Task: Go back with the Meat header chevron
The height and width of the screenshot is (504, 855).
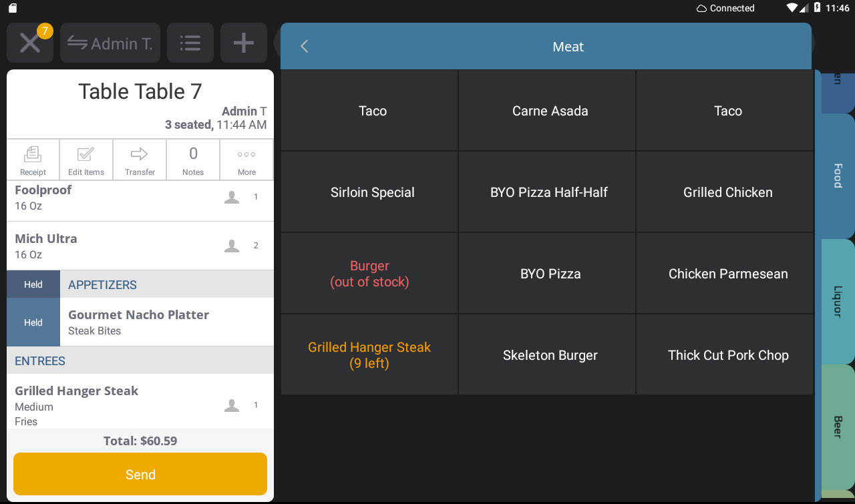Action: click(x=305, y=46)
